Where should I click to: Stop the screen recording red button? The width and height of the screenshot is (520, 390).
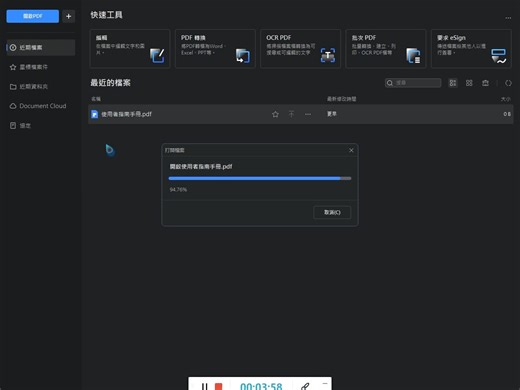click(x=218, y=386)
